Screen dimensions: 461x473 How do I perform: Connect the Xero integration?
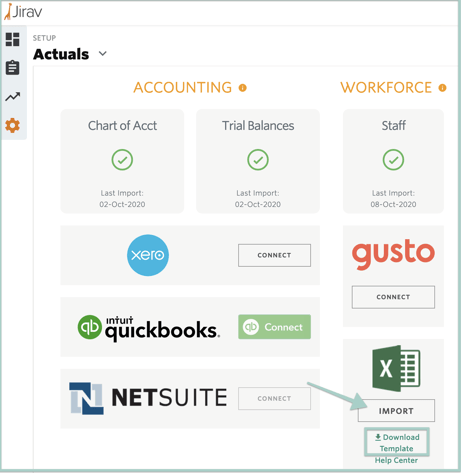[x=274, y=255]
